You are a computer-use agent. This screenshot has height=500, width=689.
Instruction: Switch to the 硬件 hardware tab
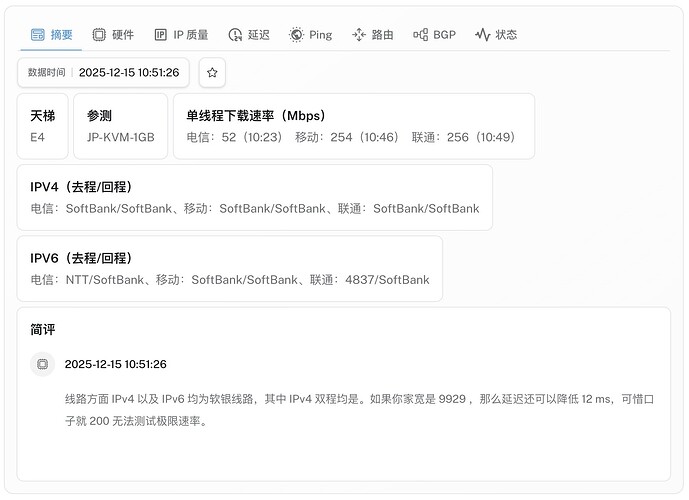coord(113,35)
